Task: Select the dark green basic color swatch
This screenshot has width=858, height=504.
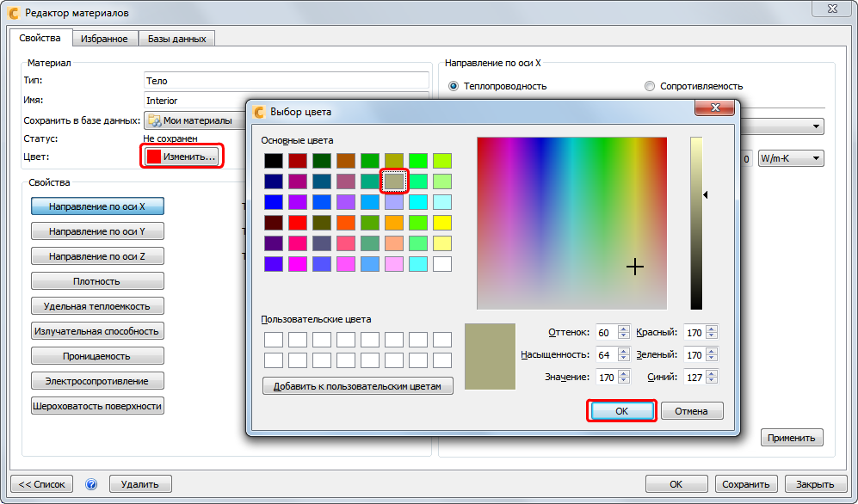Action: click(x=322, y=161)
